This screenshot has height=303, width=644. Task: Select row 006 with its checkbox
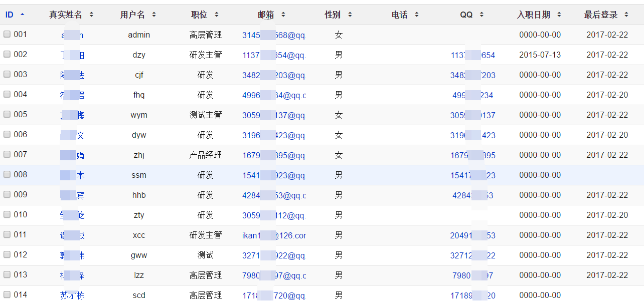click(x=7, y=135)
